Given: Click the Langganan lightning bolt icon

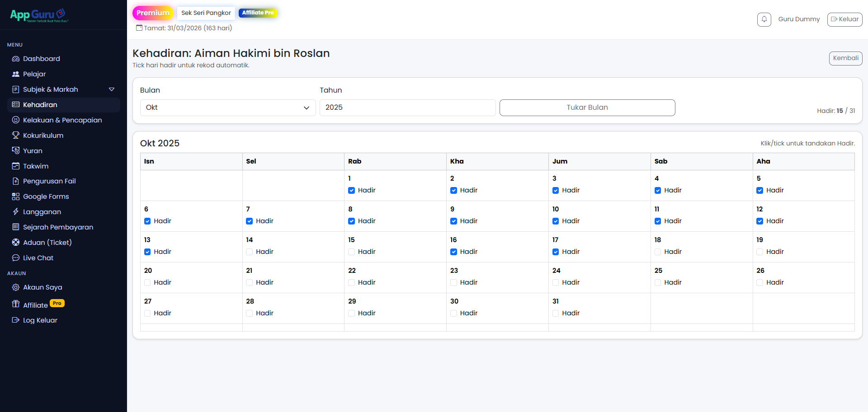Looking at the screenshot, I should (x=16, y=212).
